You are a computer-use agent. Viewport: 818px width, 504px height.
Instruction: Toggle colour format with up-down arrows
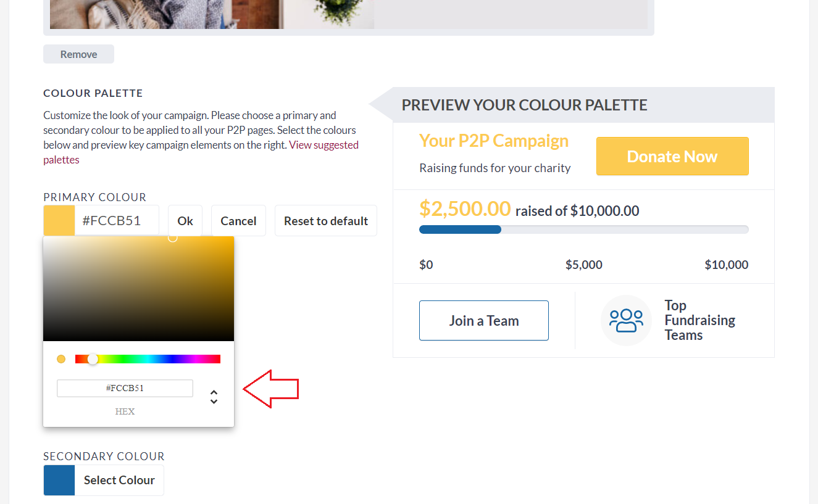(214, 397)
